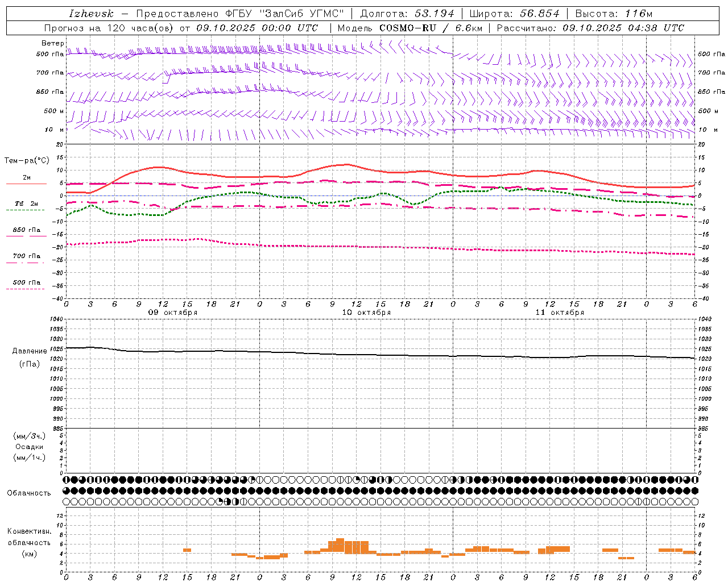Click the 'Td 2м' dew point legend label
Screen dimensions: 728x582
click(27, 203)
